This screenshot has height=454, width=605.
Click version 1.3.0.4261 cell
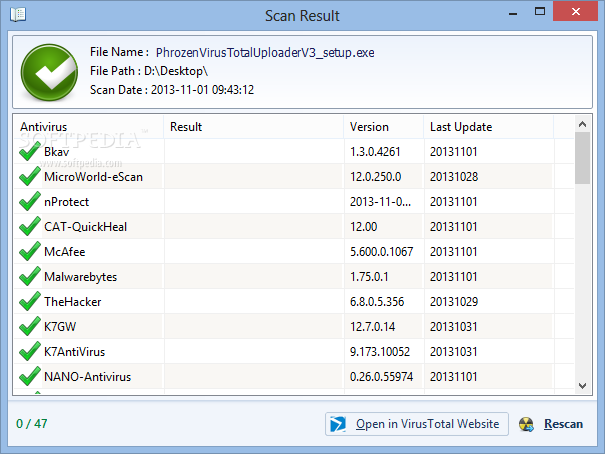(x=375, y=152)
